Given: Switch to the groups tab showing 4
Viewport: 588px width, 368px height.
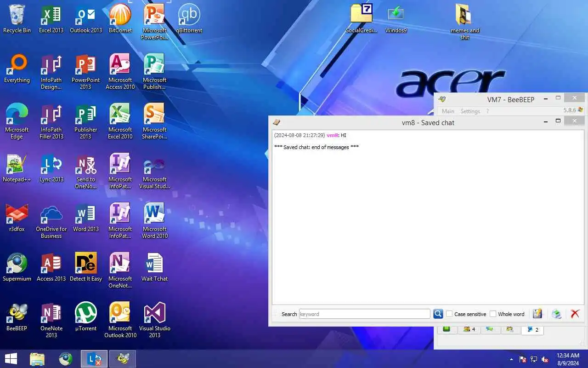Looking at the screenshot, I should [x=469, y=329].
